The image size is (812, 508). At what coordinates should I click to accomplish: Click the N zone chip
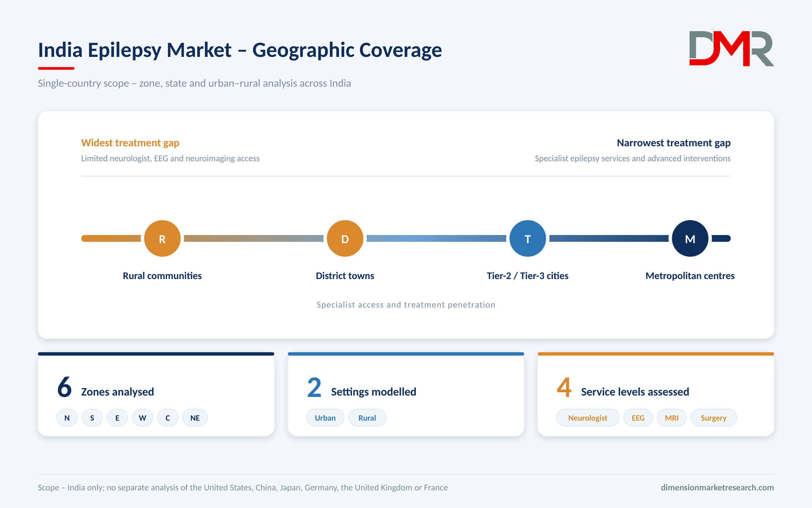(x=67, y=418)
